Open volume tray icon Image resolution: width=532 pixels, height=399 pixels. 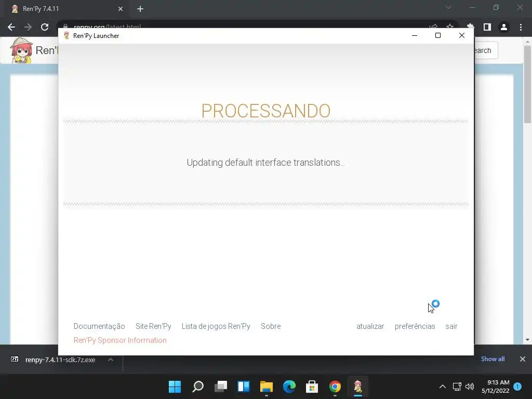point(470,387)
